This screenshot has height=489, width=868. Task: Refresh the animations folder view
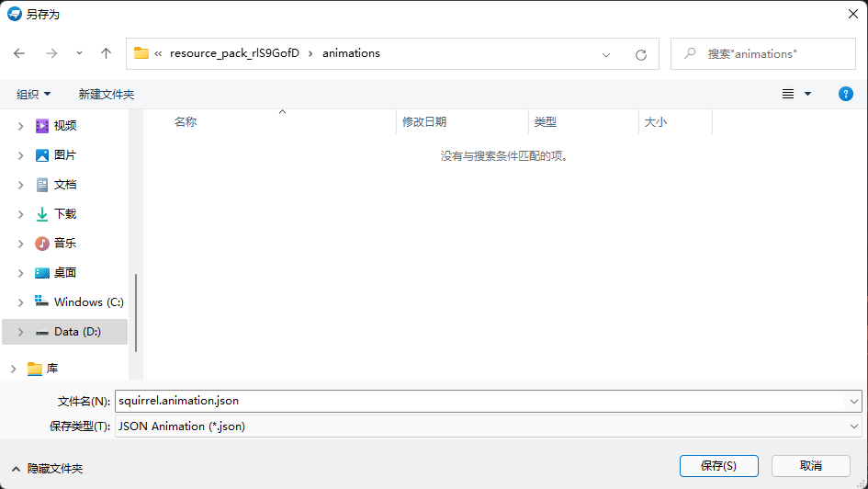coord(641,54)
